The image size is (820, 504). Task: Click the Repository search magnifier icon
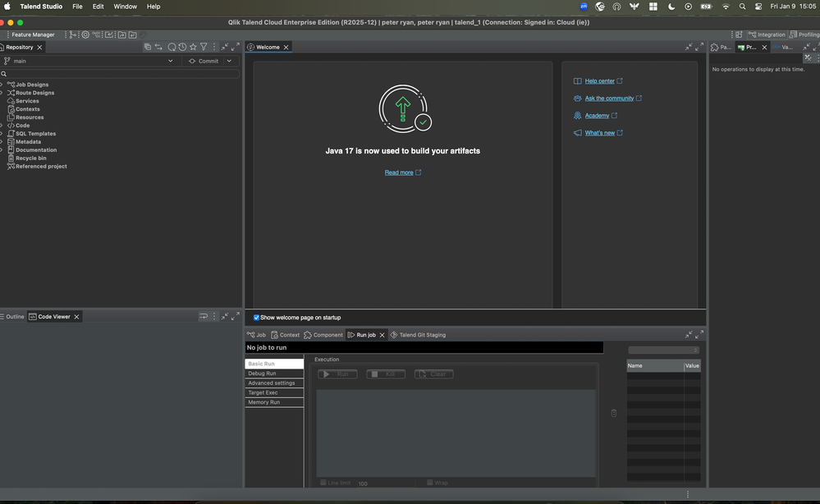pyautogui.click(x=3, y=74)
